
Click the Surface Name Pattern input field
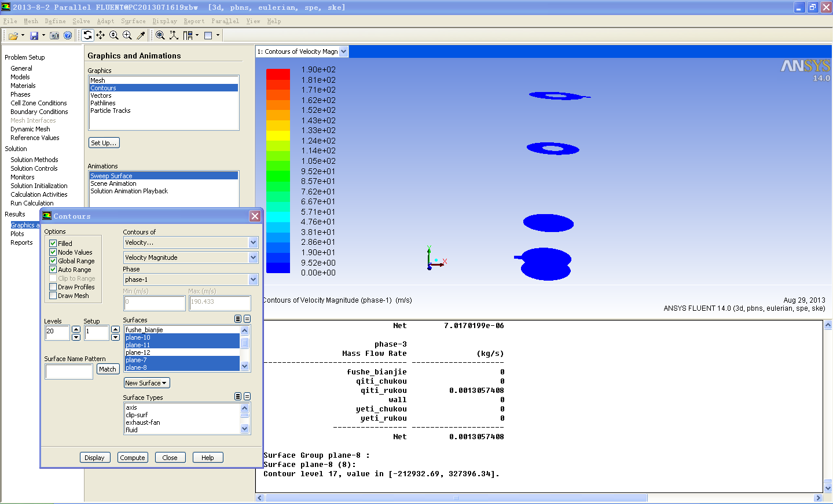coord(69,371)
